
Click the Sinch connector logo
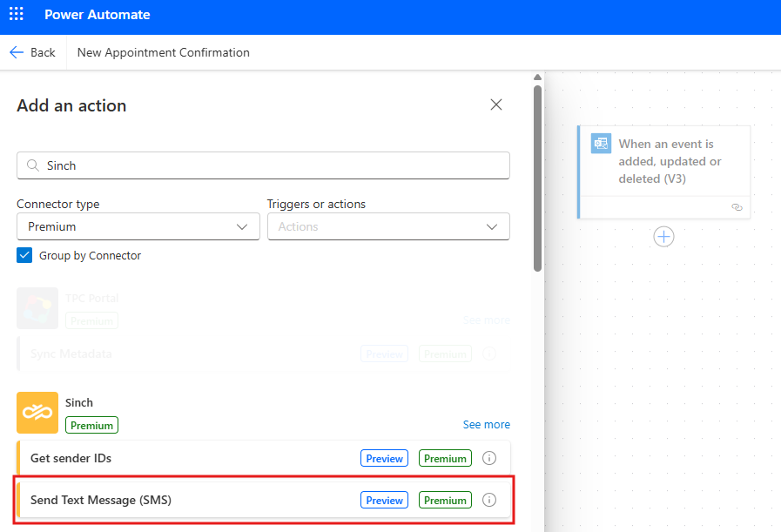click(37, 413)
